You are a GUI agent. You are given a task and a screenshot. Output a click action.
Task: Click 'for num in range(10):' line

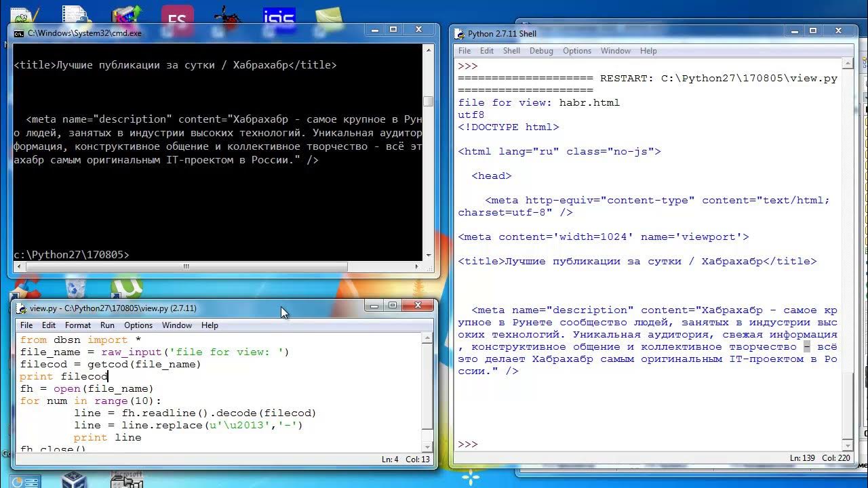click(91, 401)
